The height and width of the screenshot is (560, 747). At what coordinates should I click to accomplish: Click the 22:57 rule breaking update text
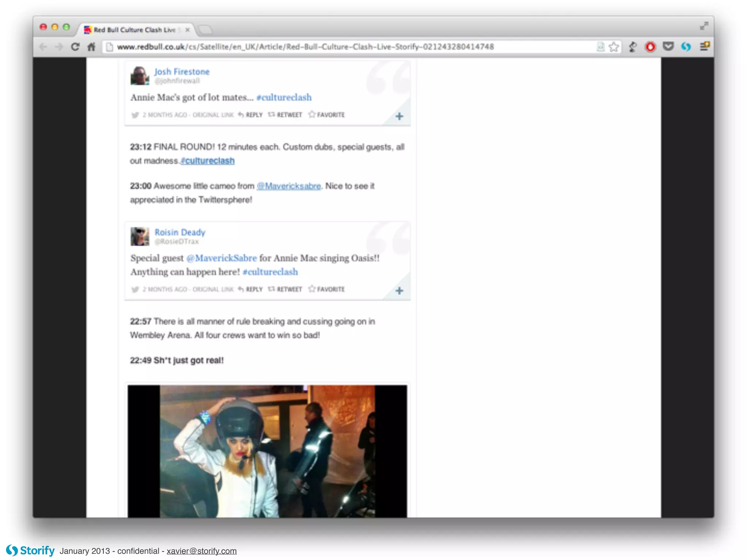pos(252,328)
